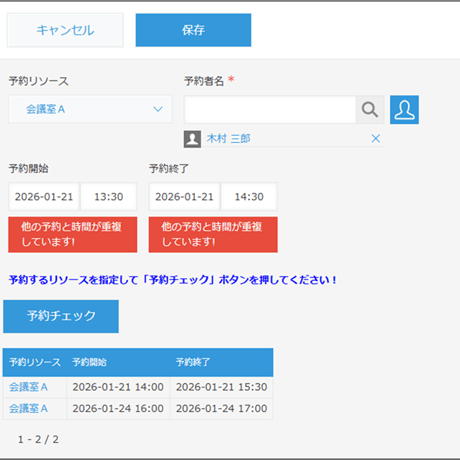
Task: Select the cell 2026-01-24 17:00
Action: pos(222,408)
